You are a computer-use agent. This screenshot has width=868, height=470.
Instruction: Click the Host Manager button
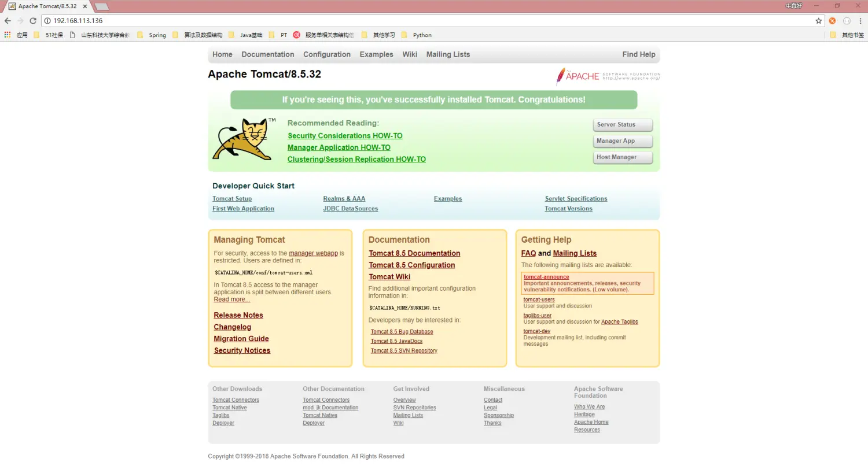(x=623, y=157)
